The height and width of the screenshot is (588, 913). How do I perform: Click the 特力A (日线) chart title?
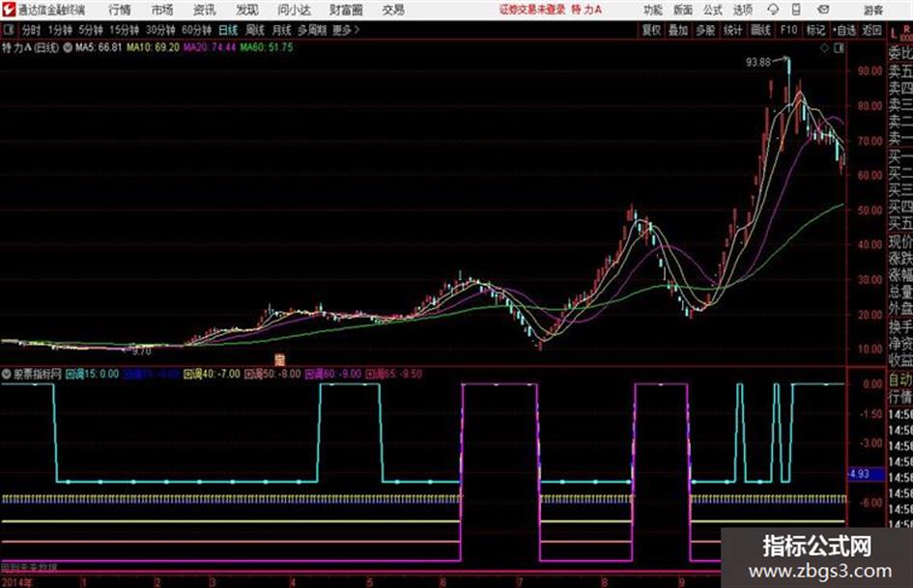point(30,47)
